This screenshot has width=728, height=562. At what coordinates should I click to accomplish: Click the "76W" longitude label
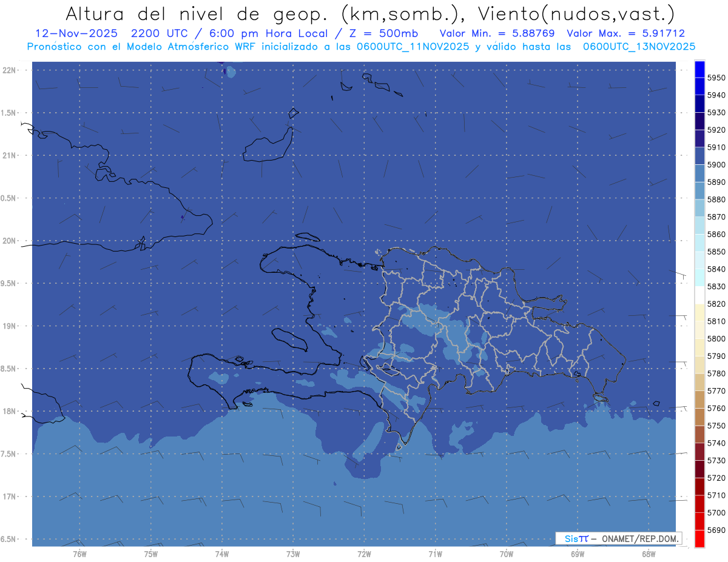(x=79, y=553)
